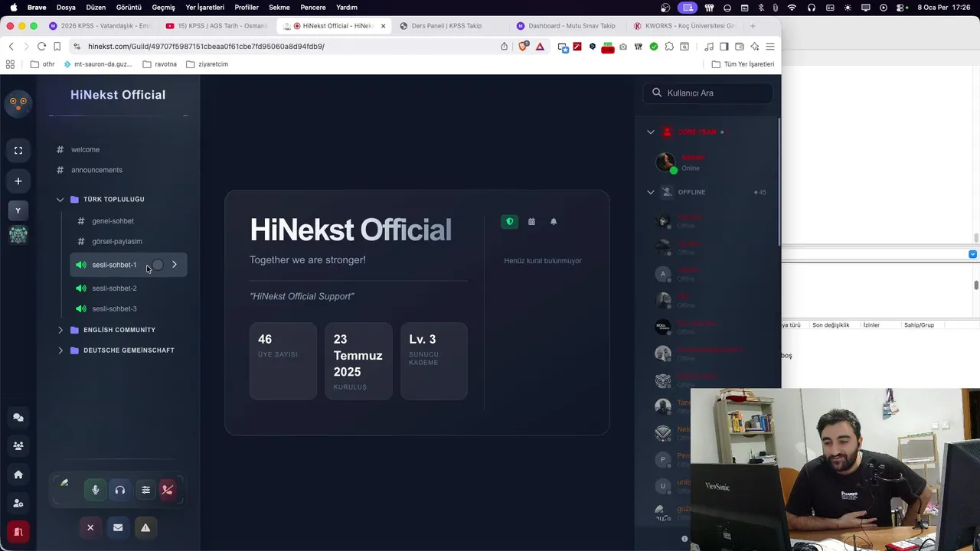This screenshot has height=551, width=980.
Task: Click the 'Lv. 3' server level card
Action: [434, 361]
